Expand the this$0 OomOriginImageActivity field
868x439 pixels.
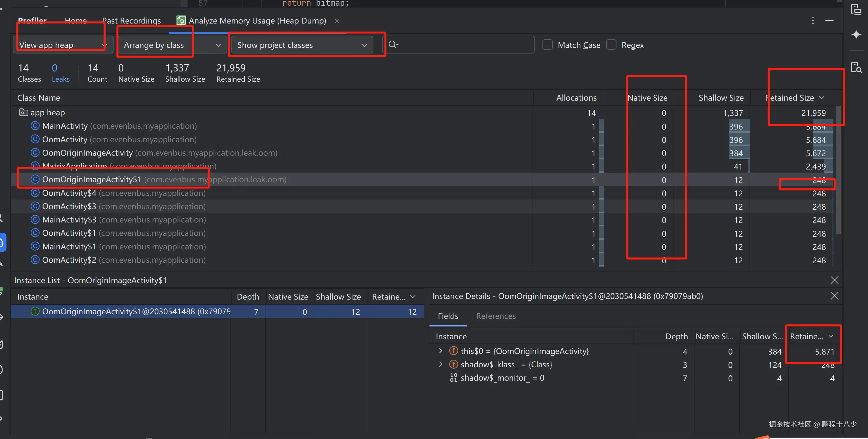click(440, 351)
